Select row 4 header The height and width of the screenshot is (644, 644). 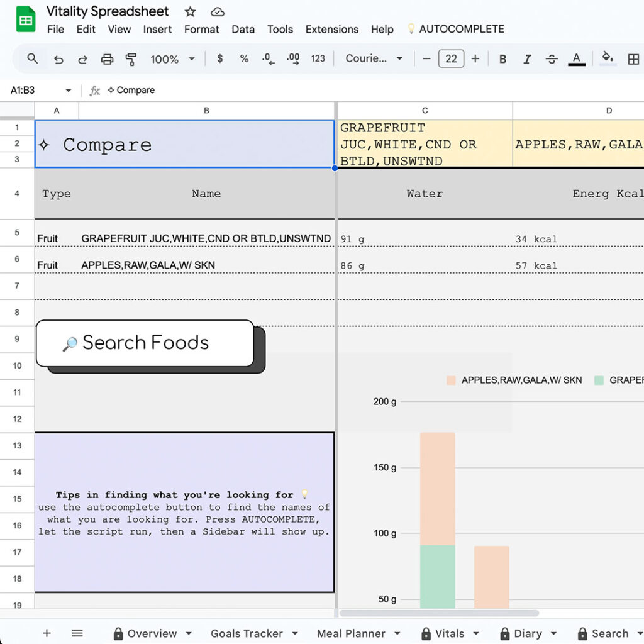(x=17, y=194)
